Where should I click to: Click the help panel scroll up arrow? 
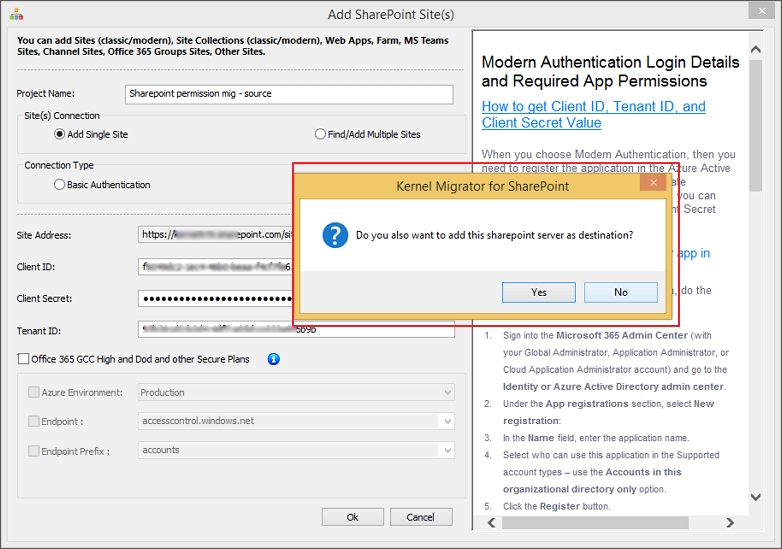pyautogui.click(x=756, y=49)
